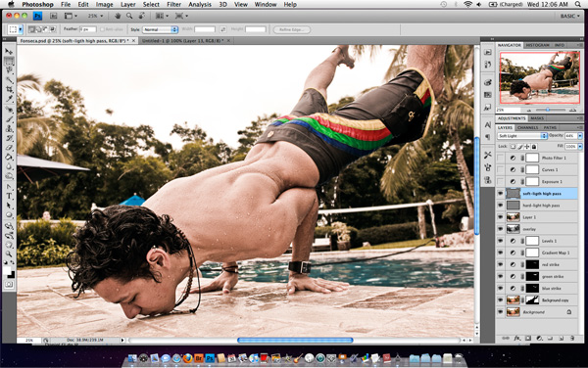588x368 pixels.
Task: Show the Photo Filter 1 layer
Action: (500, 158)
